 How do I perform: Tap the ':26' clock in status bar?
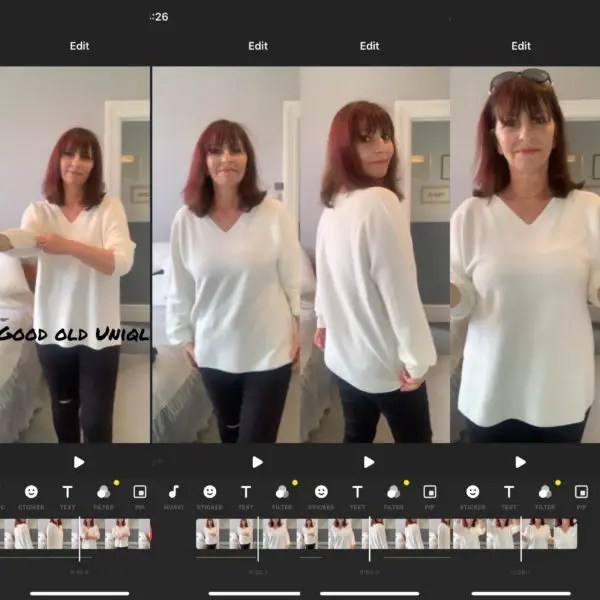(159, 17)
